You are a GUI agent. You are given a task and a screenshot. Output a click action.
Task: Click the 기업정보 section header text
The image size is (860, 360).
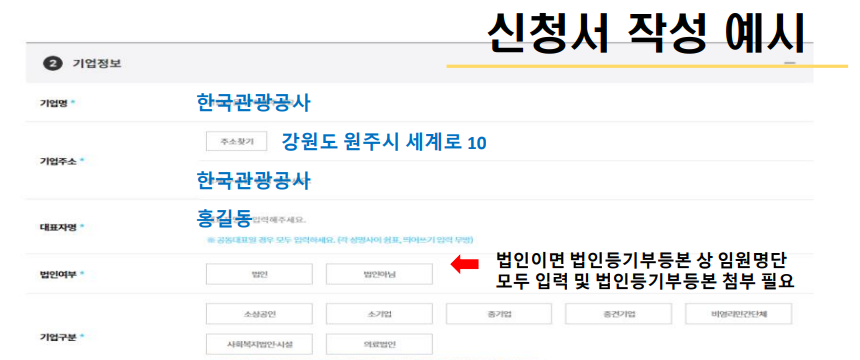pos(97,64)
